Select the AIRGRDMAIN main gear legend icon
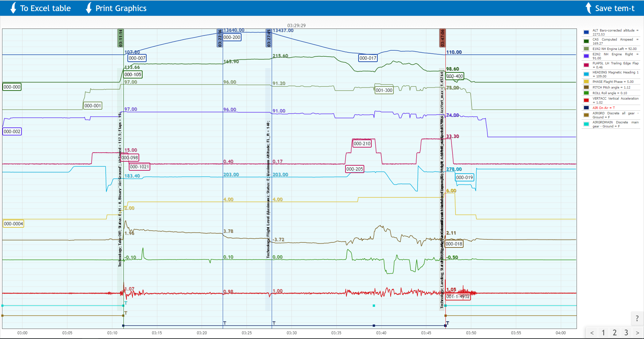This screenshot has height=339, width=644. pos(586,124)
